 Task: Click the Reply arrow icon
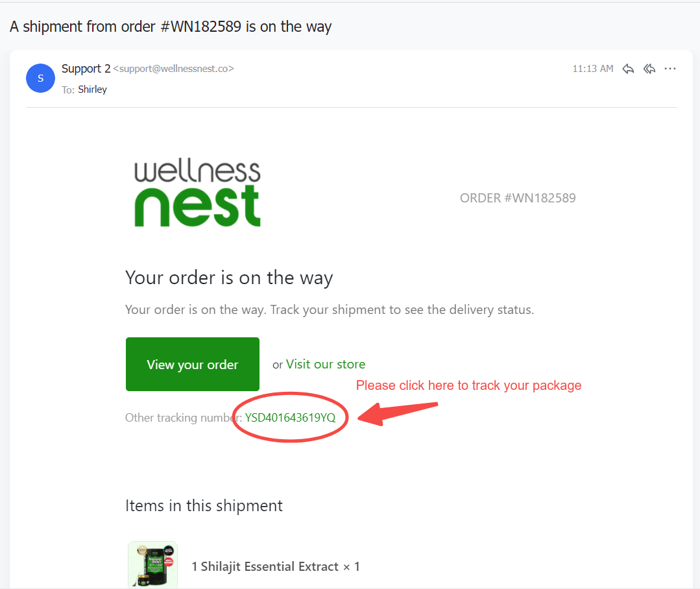628,69
